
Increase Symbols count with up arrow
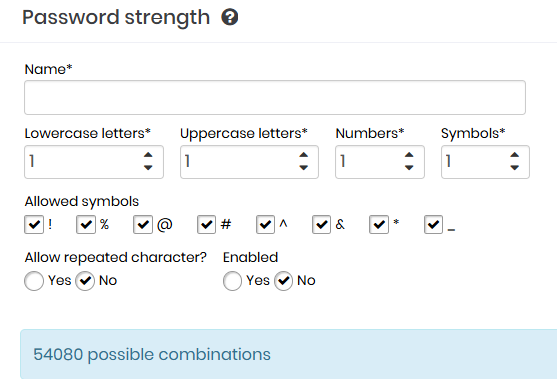click(514, 155)
